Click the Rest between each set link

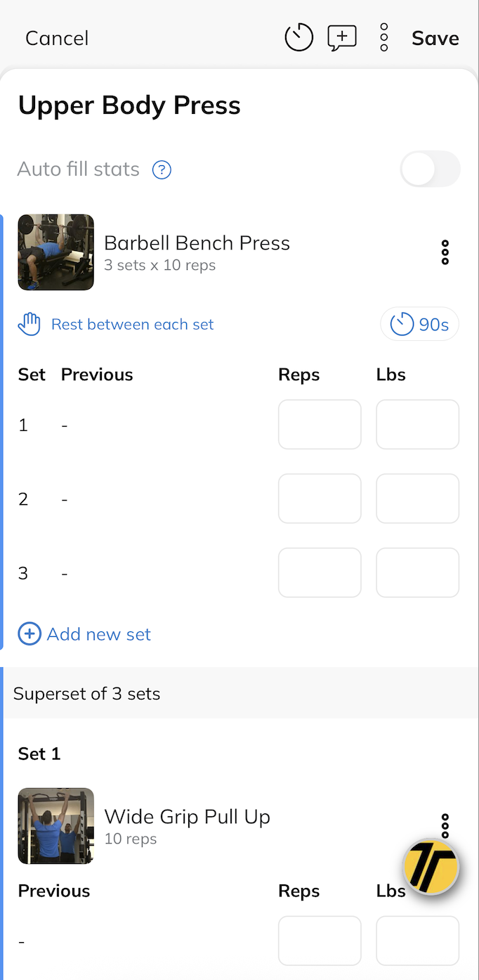click(133, 325)
